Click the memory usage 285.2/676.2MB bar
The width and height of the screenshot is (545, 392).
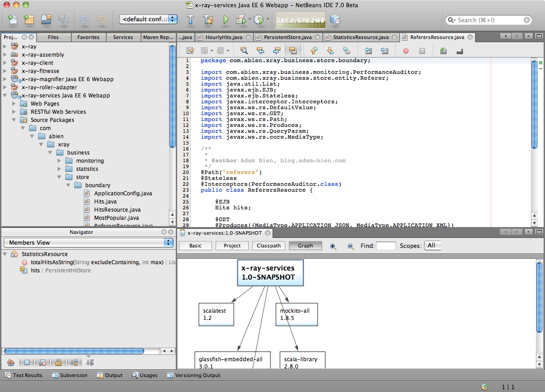tap(300, 20)
